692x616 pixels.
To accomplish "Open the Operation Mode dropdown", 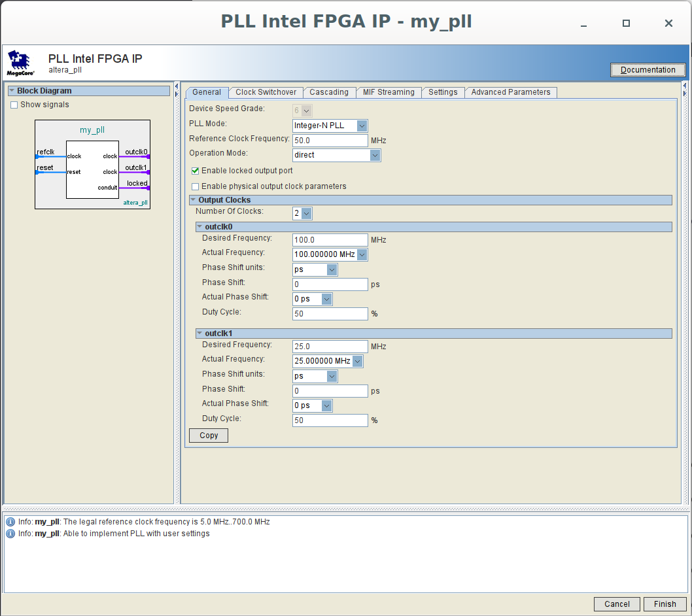I will pyautogui.click(x=375, y=156).
